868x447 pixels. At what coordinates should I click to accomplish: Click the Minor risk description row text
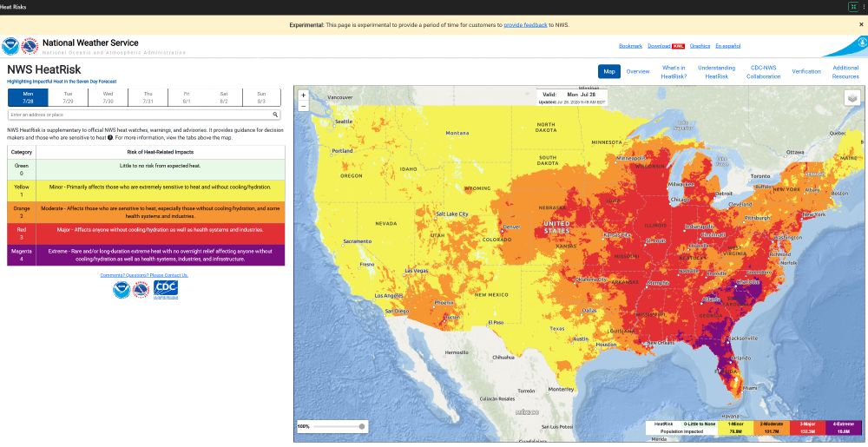coord(161,187)
